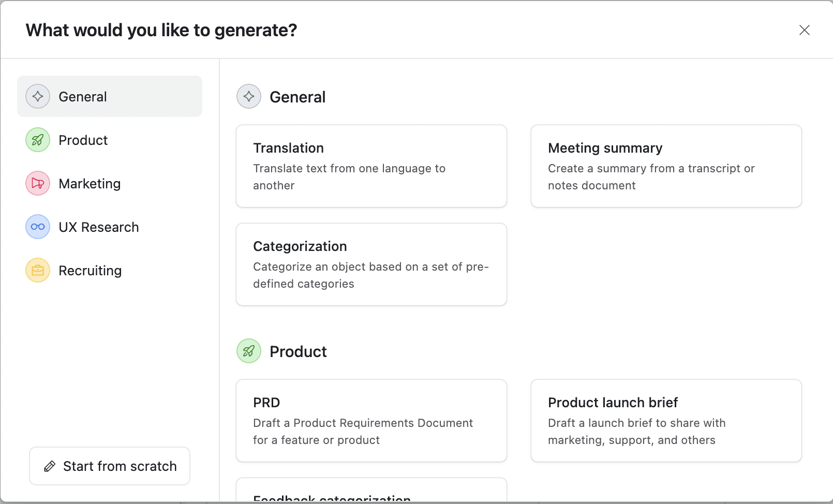Select the Product label in the sidebar
Viewport: 833px width, 504px height.
pos(83,140)
